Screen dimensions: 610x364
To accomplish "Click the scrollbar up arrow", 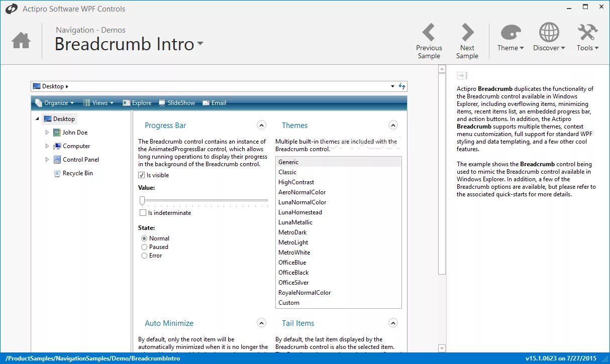I will point(442,69).
